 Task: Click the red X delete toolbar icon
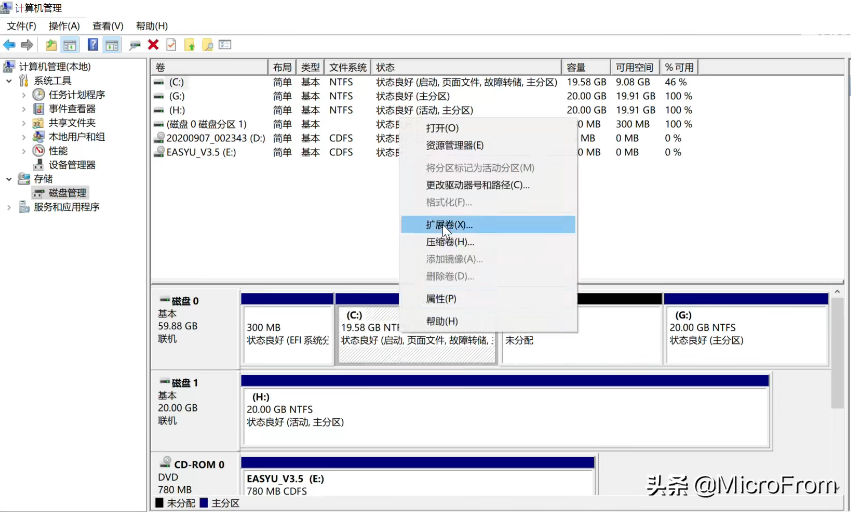pos(153,45)
